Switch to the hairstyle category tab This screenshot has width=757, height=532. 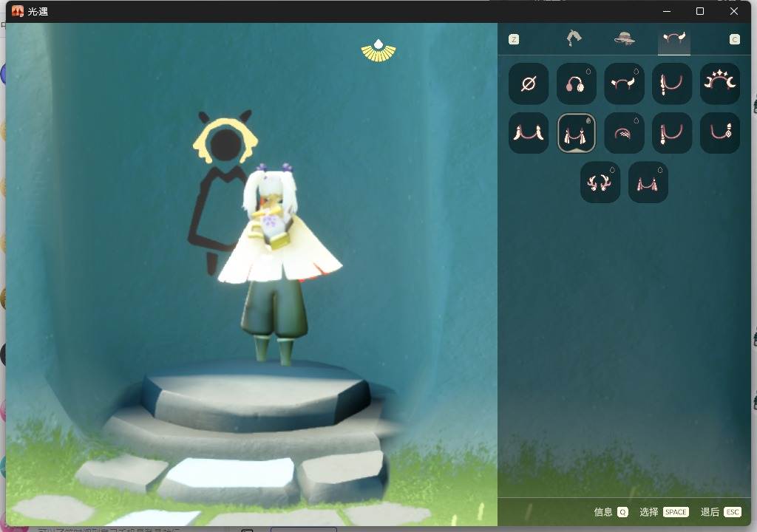coord(574,38)
